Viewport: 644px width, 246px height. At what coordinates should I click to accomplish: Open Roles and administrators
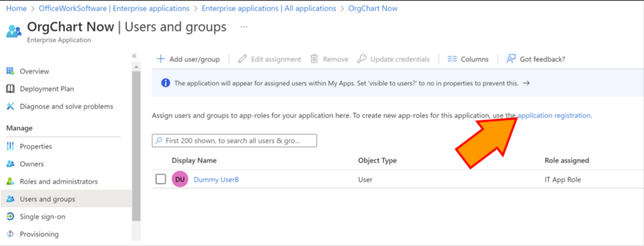[x=59, y=181]
